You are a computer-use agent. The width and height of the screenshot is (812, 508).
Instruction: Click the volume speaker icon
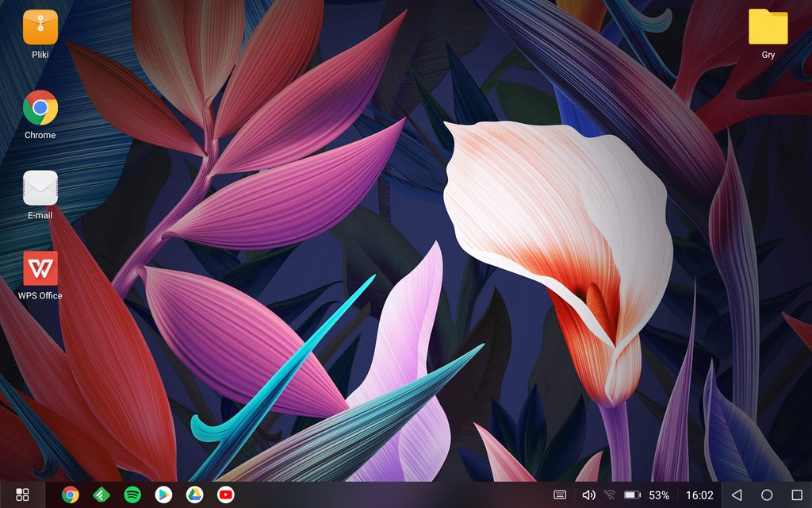pyautogui.click(x=588, y=495)
